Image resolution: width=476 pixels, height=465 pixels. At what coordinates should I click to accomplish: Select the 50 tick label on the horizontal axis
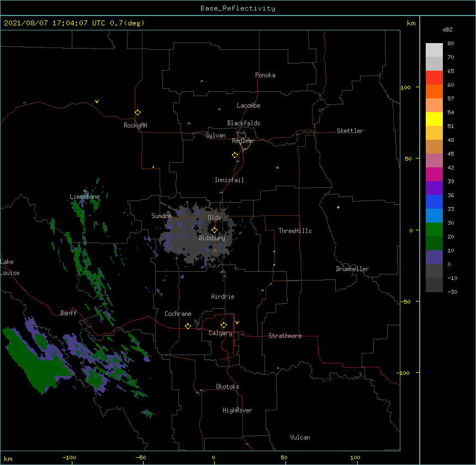pyautogui.click(x=284, y=457)
